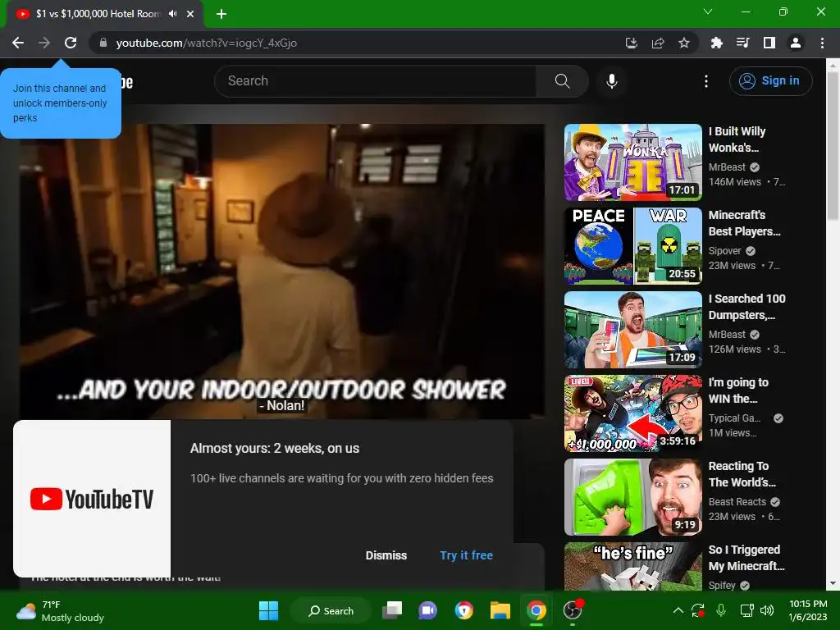Open the Peace vs War Minecraft thumbnail
Screen dimensions: 840x630
(x=633, y=246)
